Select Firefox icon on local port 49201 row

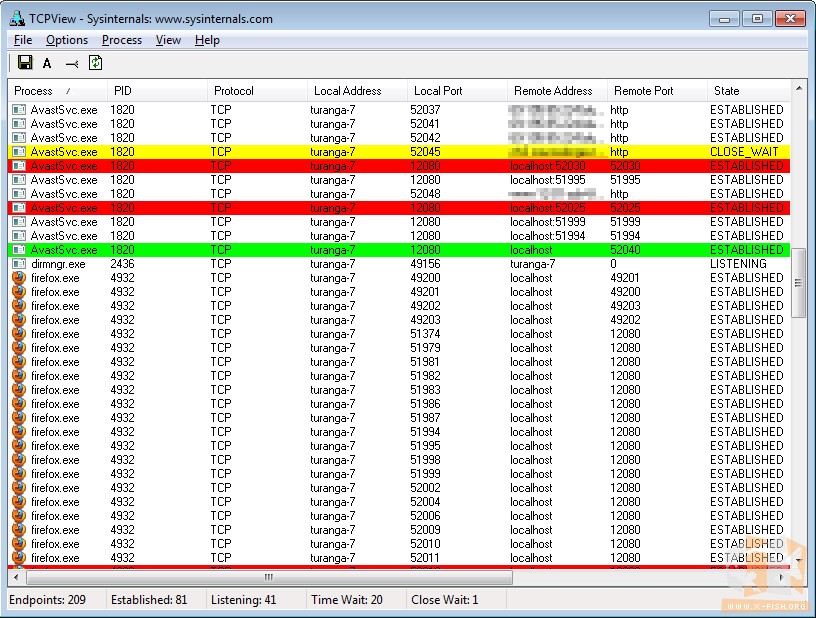click(x=19, y=292)
